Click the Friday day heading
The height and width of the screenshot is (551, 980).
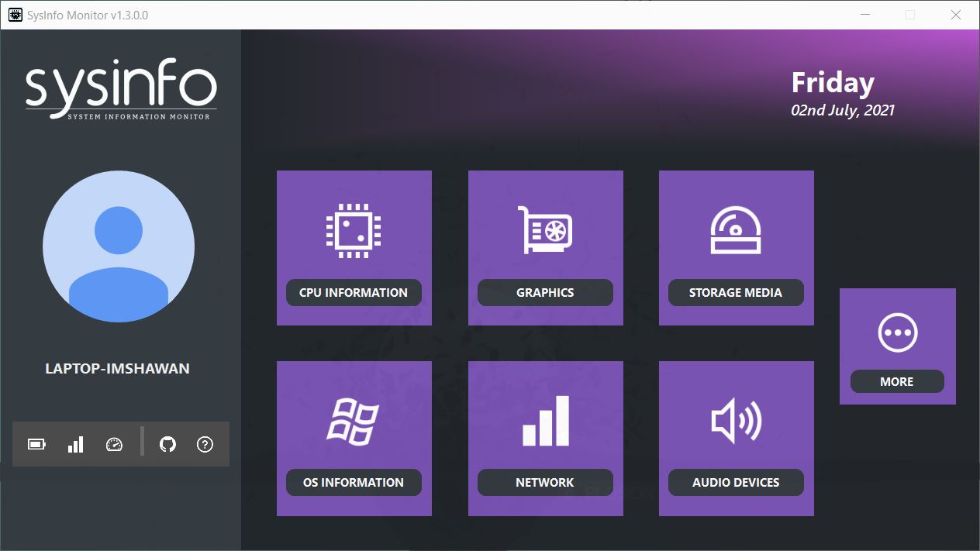833,83
